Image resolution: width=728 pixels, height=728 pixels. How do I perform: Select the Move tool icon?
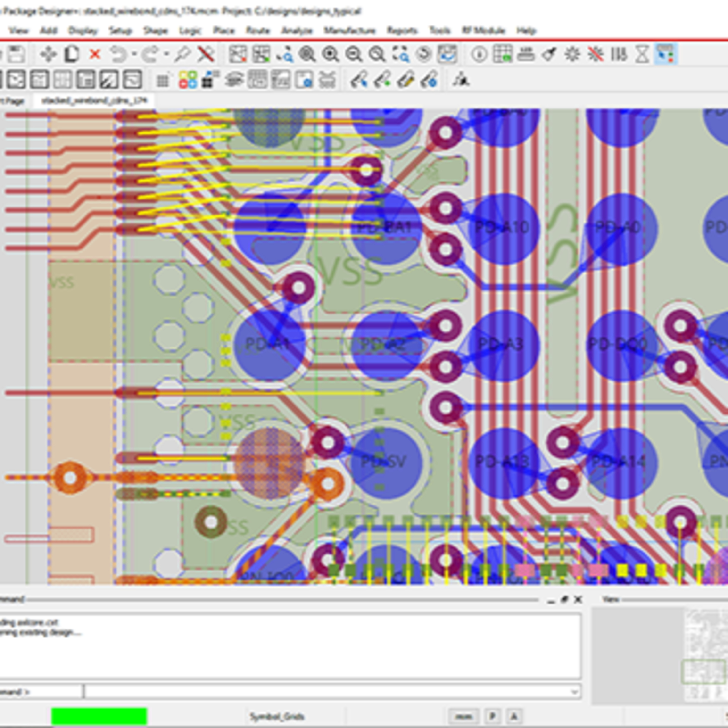pos(48,55)
